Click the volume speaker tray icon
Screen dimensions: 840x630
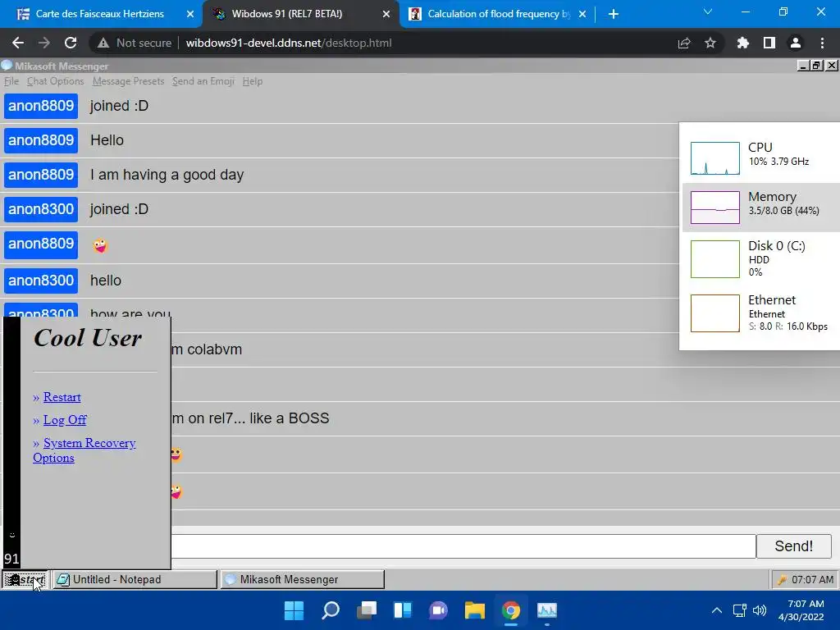tap(759, 610)
